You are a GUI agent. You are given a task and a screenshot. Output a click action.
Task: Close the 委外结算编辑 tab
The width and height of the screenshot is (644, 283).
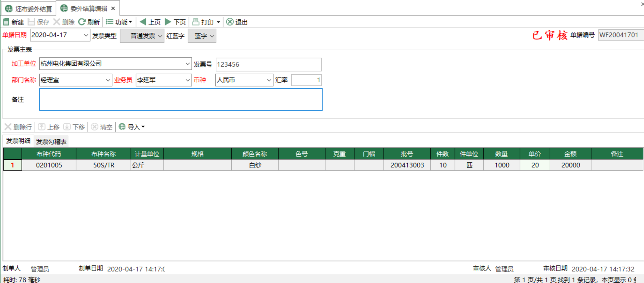point(113,8)
